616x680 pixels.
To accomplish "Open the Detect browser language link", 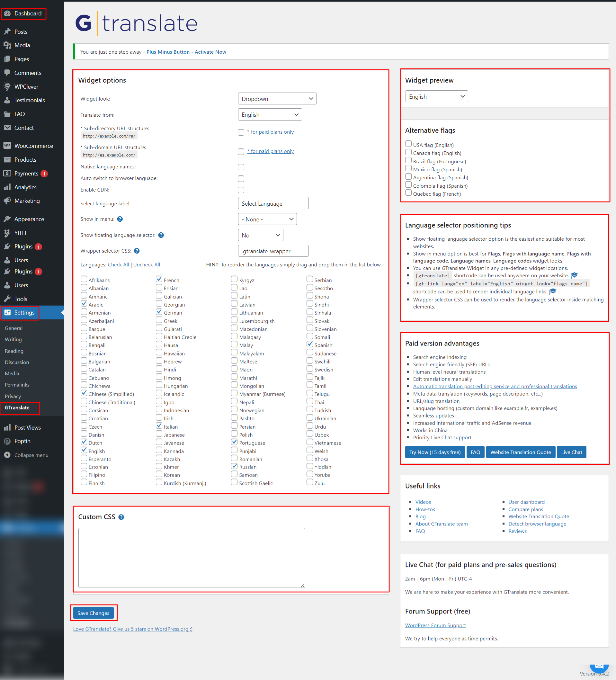I will (x=537, y=524).
